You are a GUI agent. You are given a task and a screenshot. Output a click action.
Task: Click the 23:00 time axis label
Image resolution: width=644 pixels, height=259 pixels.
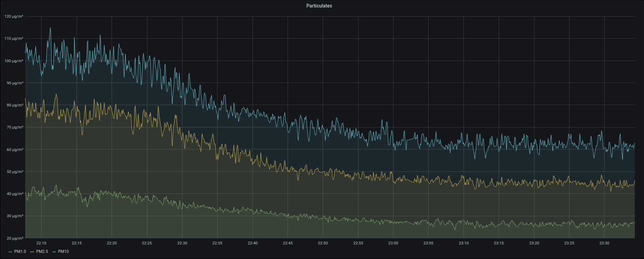[393, 243]
